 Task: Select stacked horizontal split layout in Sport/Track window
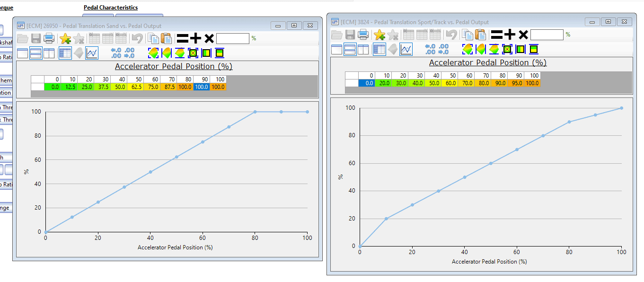pyautogui.click(x=350, y=49)
